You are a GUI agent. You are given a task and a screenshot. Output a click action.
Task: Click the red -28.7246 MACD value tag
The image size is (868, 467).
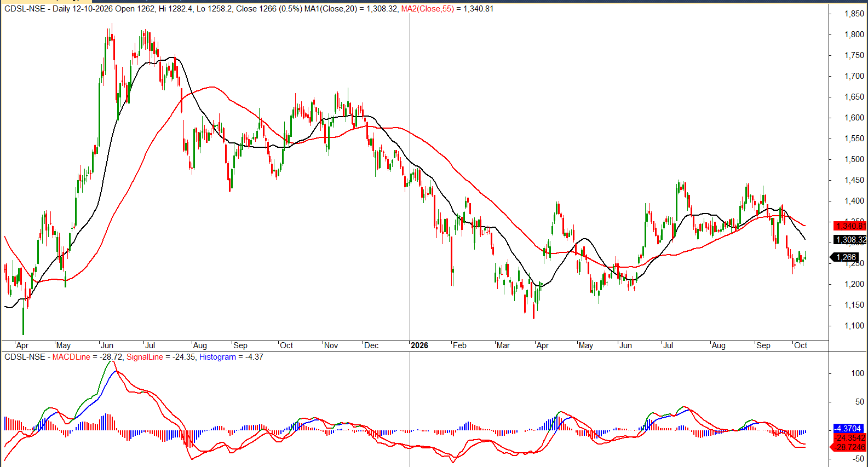849,447
